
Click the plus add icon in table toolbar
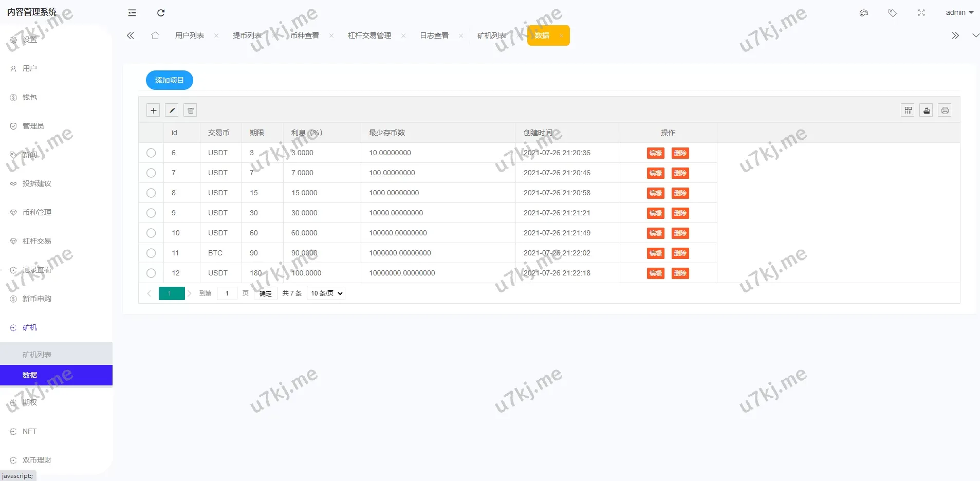point(153,110)
